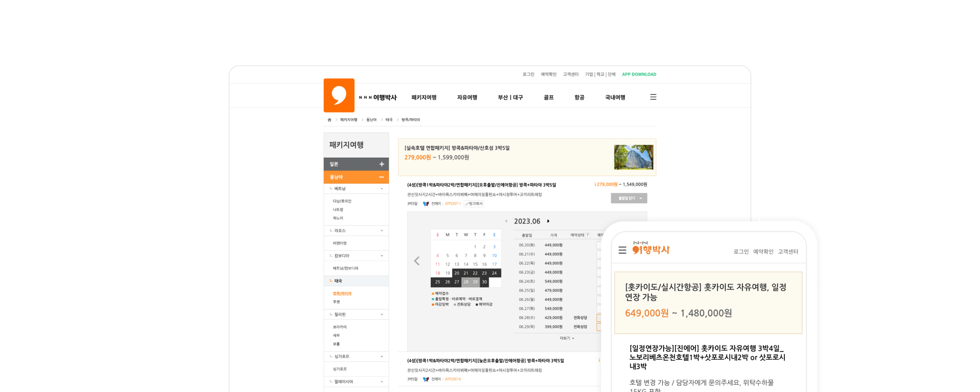The width and height of the screenshot is (980, 392).
Task: Open the 골프 menu item
Action: (548, 98)
